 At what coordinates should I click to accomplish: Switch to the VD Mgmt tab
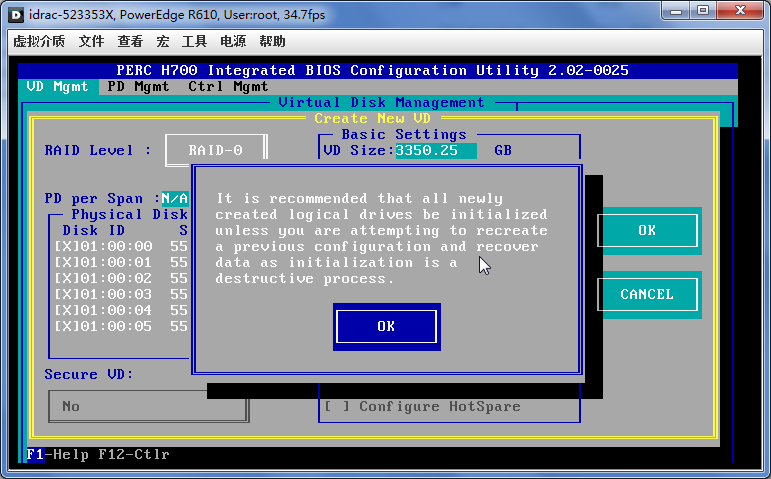point(58,87)
